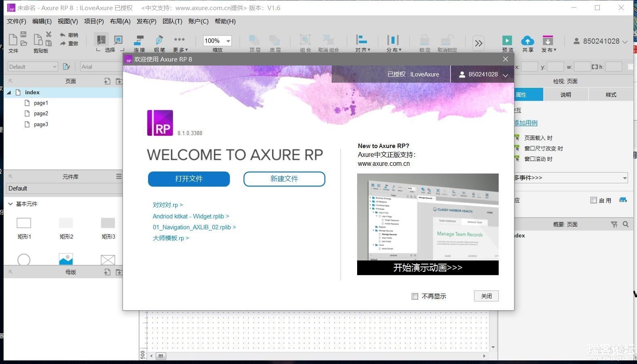Click add folder icon in 页面 panel
Image resolution: width=637 pixels, height=364 pixels.
[x=119, y=81]
